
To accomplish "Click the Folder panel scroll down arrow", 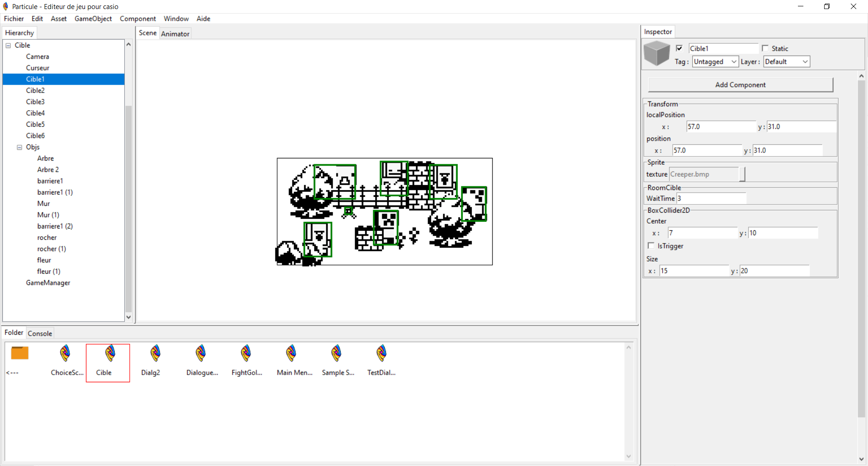I will pos(628,456).
